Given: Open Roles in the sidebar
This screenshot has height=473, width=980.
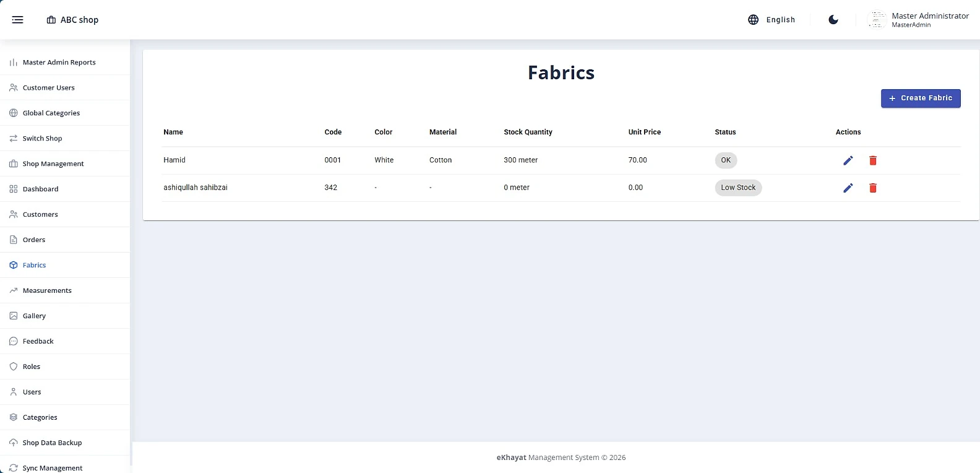Looking at the screenshot, I should coord(65,367).
